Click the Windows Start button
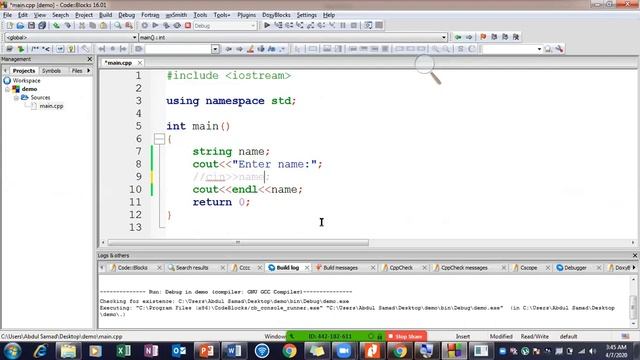The width and height of the screenshot is (640, 360). pyautogui.click(x=12, y=351)
